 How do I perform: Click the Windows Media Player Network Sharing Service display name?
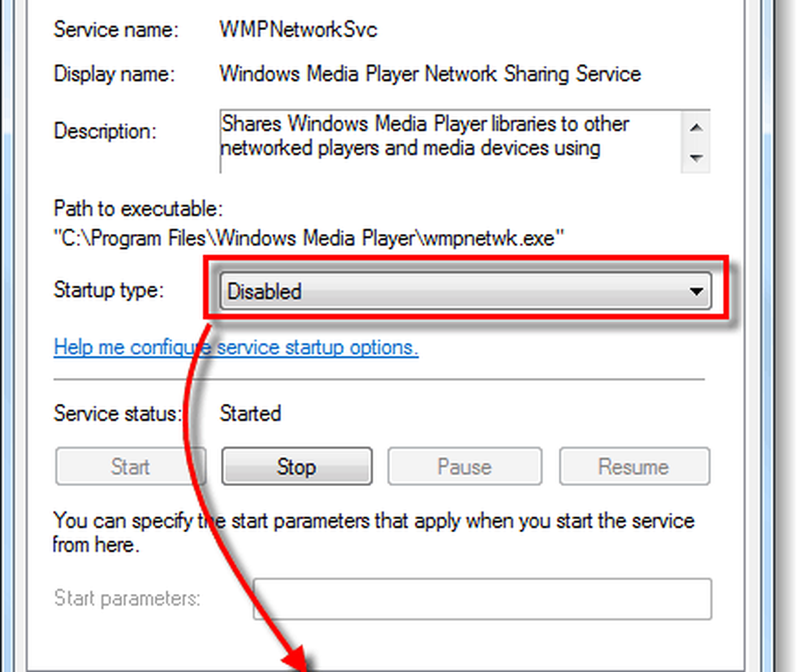click(x=430, y=74)
